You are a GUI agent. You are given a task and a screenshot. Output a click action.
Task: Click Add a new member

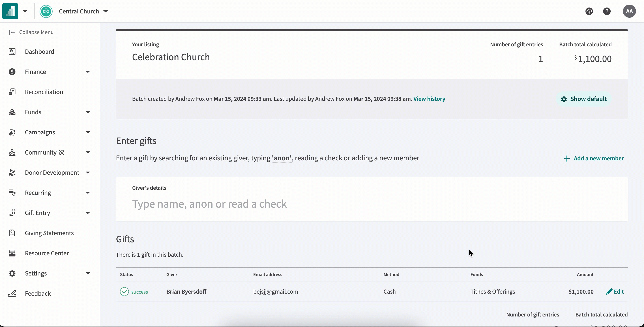click(x=593, y=158)
